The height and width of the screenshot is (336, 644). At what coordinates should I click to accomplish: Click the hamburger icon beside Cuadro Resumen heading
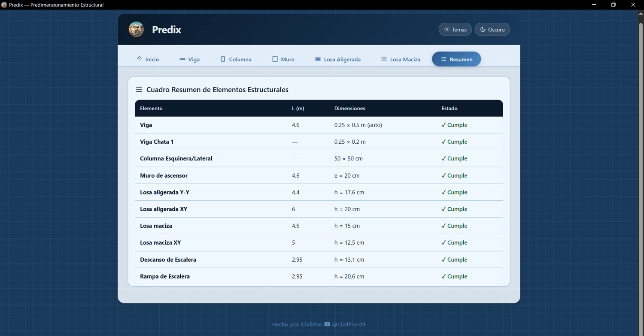coord(139,90)
